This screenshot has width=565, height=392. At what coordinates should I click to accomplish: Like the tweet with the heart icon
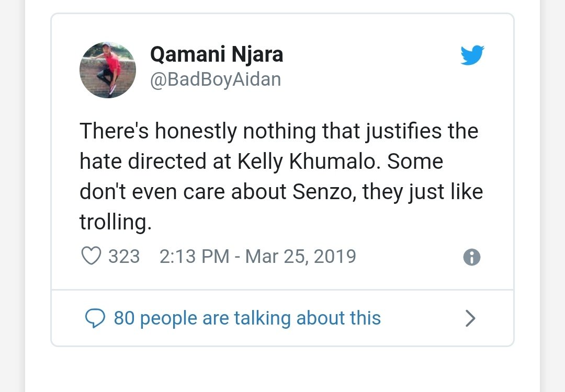tap(92, 257)
